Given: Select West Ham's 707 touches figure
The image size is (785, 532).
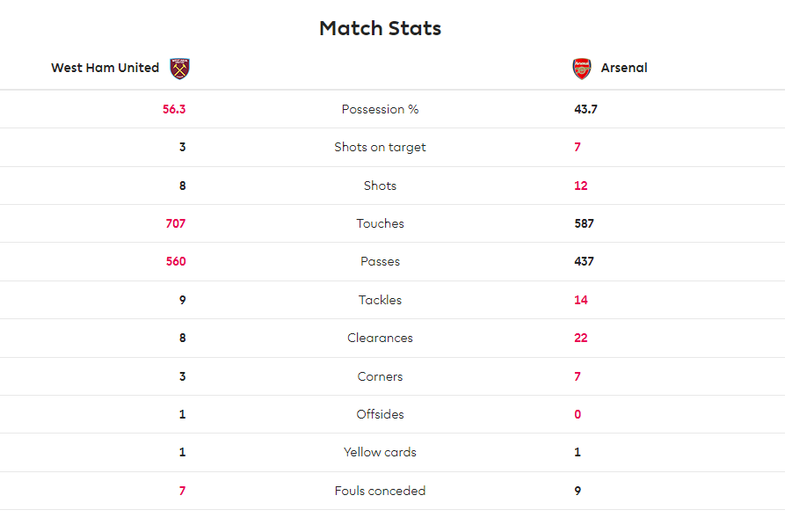Looking at the screenshot, I should tap(176, 223).
